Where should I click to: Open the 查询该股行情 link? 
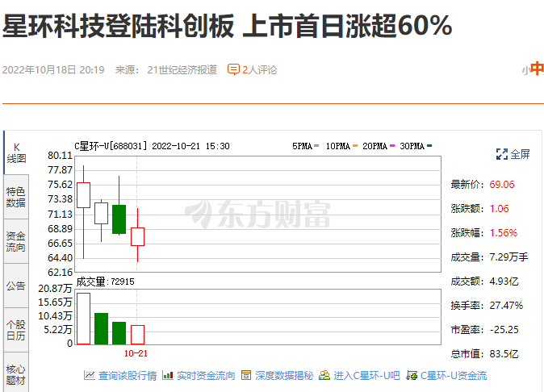click(128, 375)
